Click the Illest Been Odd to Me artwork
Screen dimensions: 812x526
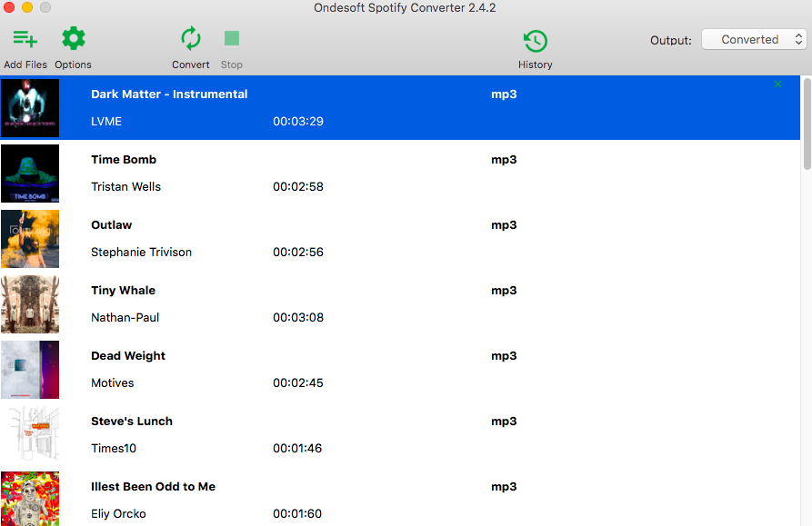(30, 499)
